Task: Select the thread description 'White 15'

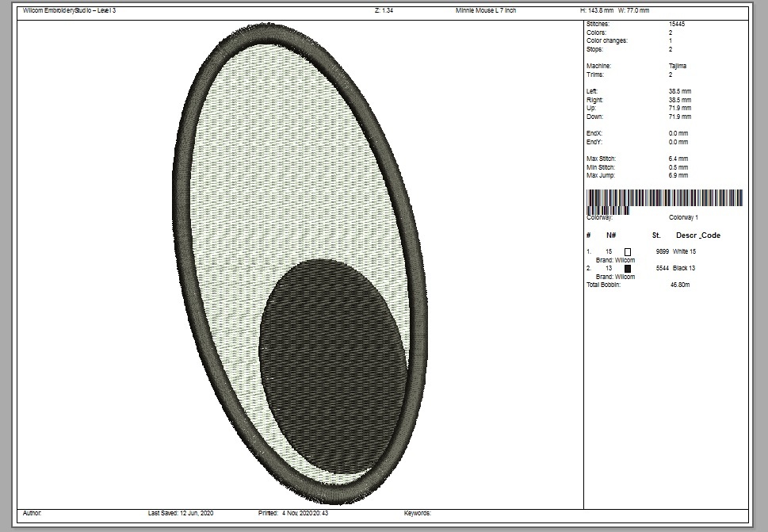Action: [x=684, y=252]
